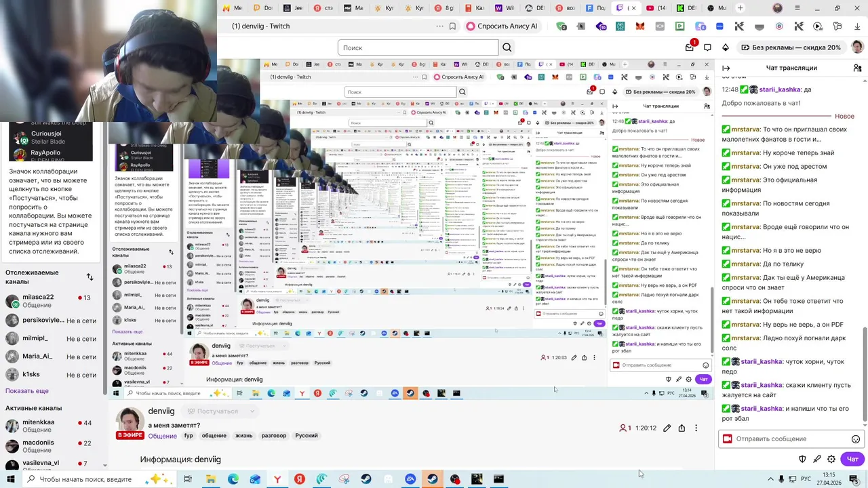Click the purple Чат send button
Viewport: 868px width, 488px height.
[853, 459]
